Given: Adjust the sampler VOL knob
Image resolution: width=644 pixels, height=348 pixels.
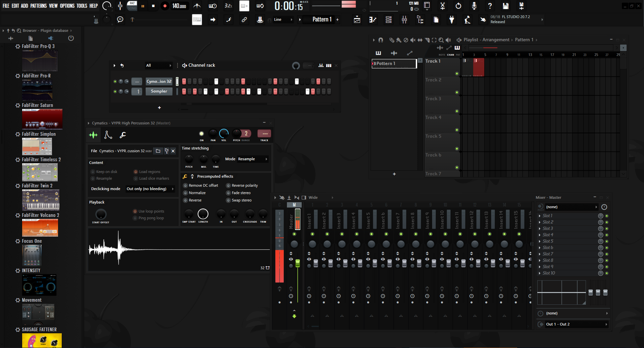Looking at the screenshot, I should (224, 133).
